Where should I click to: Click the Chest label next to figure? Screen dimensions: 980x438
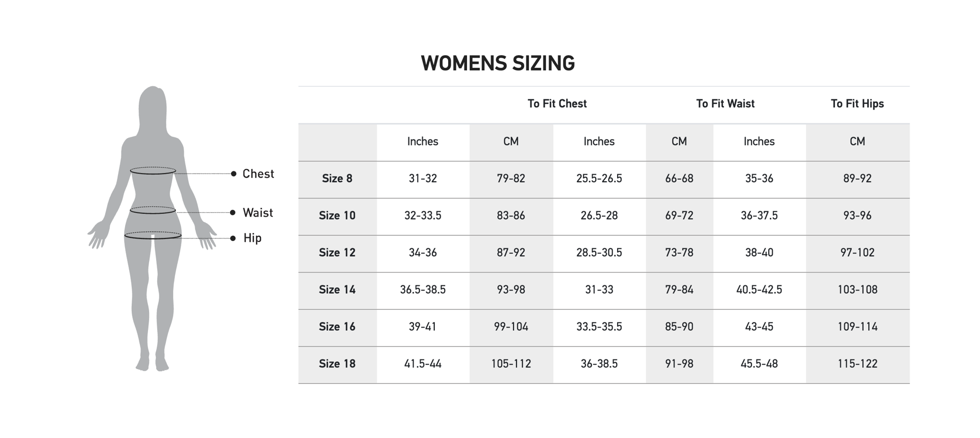[258, 174]
